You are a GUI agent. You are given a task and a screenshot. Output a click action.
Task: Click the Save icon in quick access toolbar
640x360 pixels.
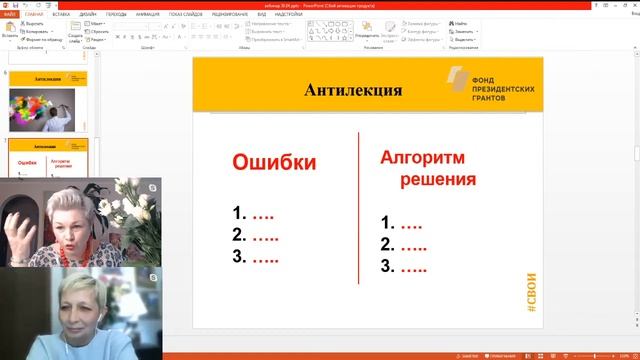click(x=16, y=5)
